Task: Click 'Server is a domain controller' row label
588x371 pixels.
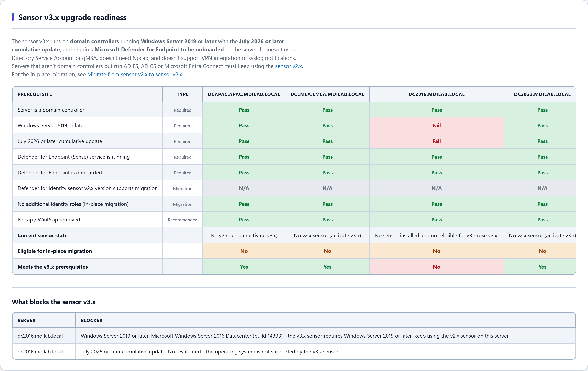Action: click(51, 110)
